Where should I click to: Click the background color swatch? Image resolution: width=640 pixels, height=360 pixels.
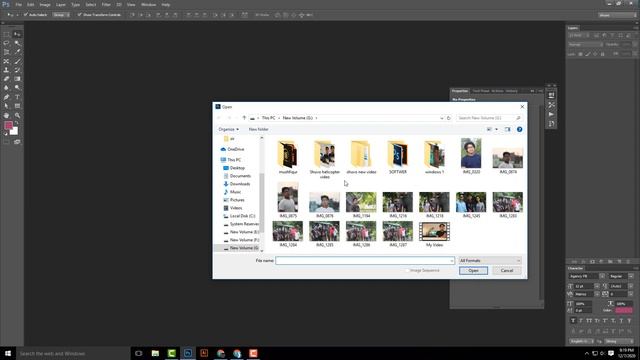pos(15,132)
